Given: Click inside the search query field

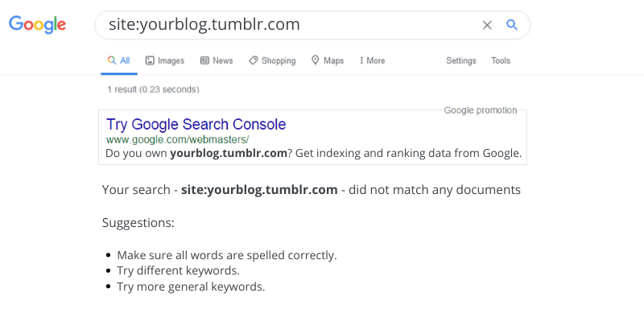Looking at the screenshot, I should pos(282,25).
